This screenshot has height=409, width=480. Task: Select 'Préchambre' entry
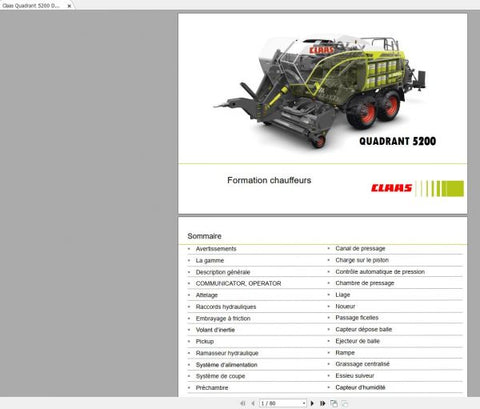coord(212,388)
